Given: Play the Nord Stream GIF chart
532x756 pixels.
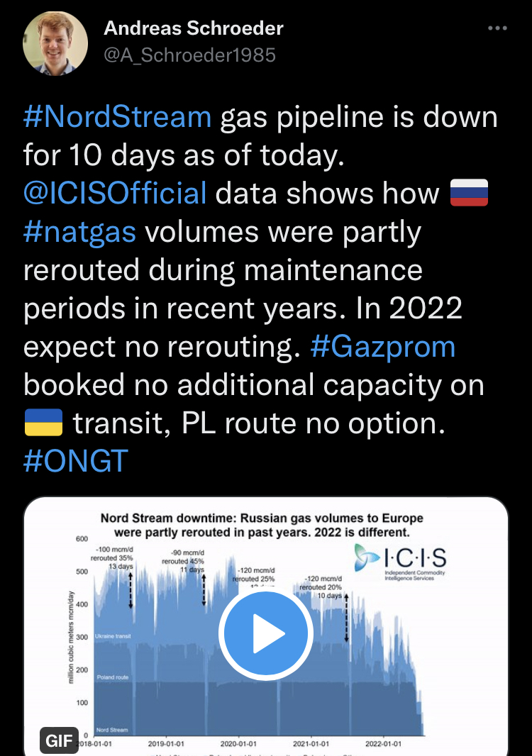Looking at the screenshot, I should [265, 633].
